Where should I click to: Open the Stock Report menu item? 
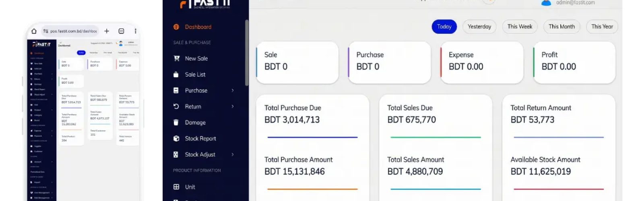pyautogui.click(x=200, y=138)
